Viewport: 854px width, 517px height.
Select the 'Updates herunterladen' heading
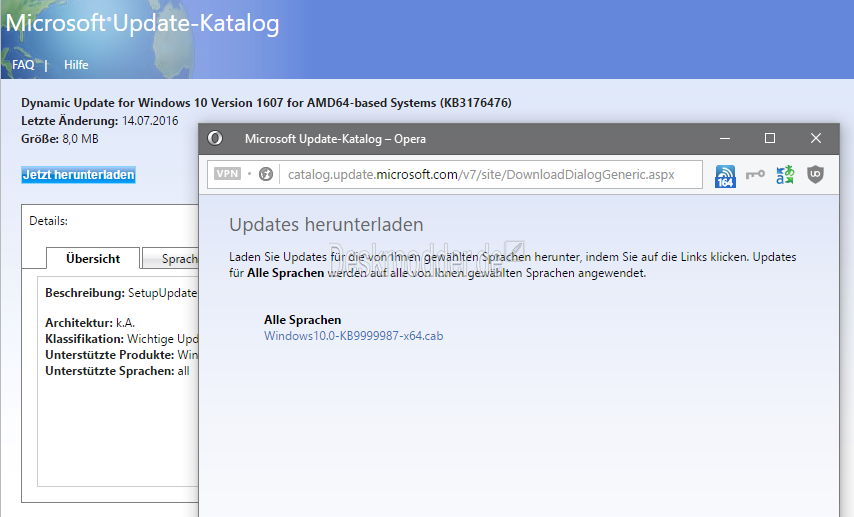326,224
